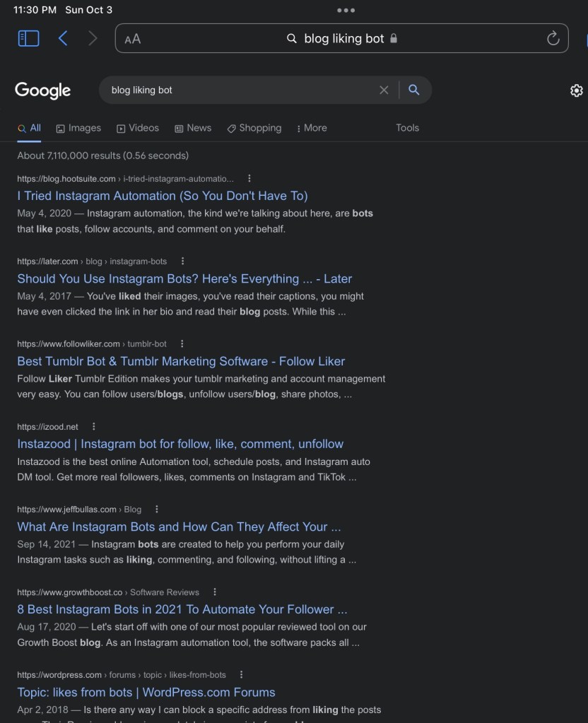Open the Best Tumblr Bot result link
The width and height of the screenshot is (588, 723).
click(181, 361)
